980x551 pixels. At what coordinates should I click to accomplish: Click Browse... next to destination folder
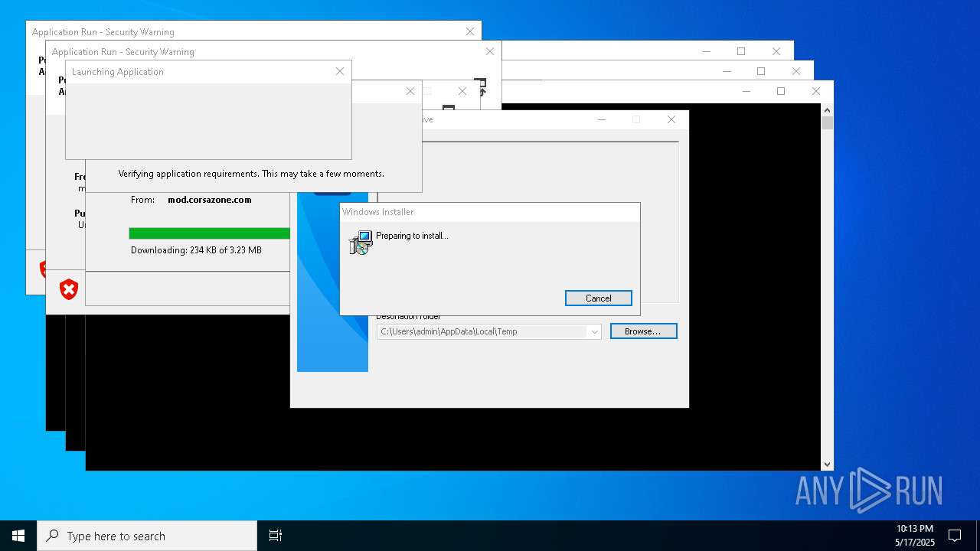pos(643,331)
